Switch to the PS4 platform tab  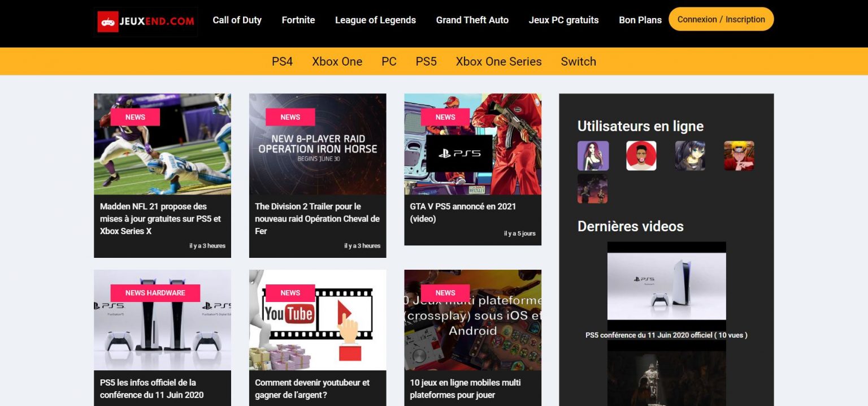point(282,62)
